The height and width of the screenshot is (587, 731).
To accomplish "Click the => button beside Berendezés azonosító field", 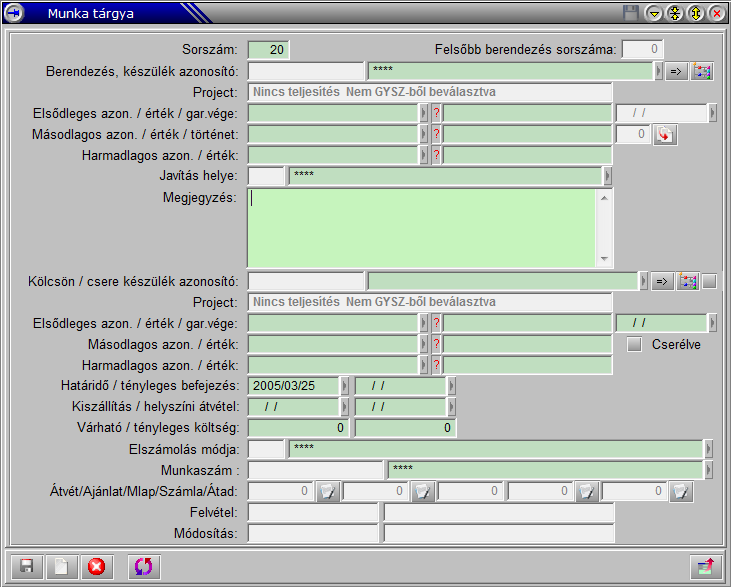I will 675,71.
